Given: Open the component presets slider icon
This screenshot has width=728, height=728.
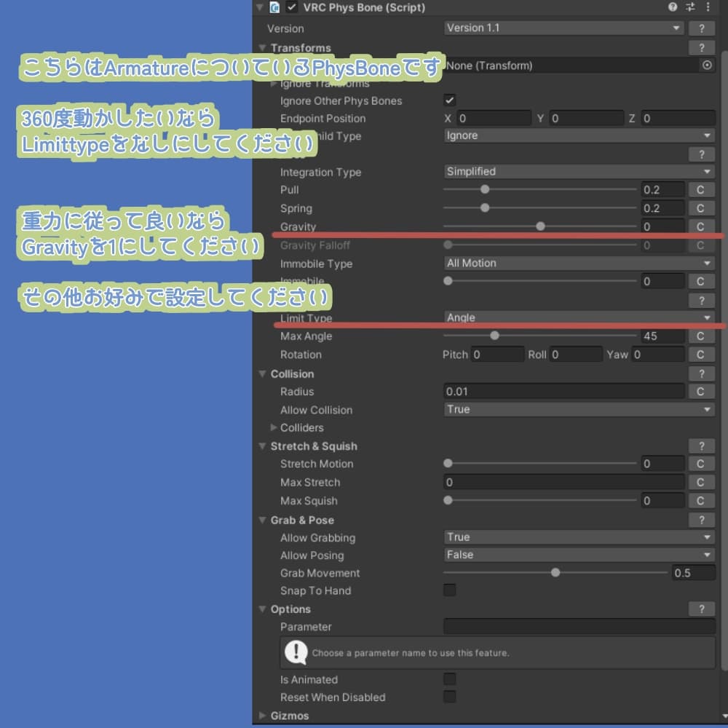Looking at the screenshot, I should point(690,7).
